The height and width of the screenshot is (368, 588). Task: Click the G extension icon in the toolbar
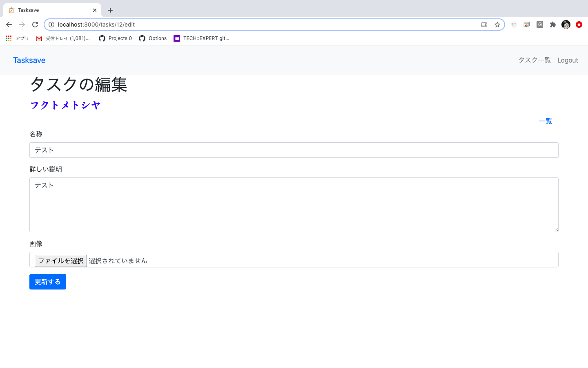click(x=540, y=25)
